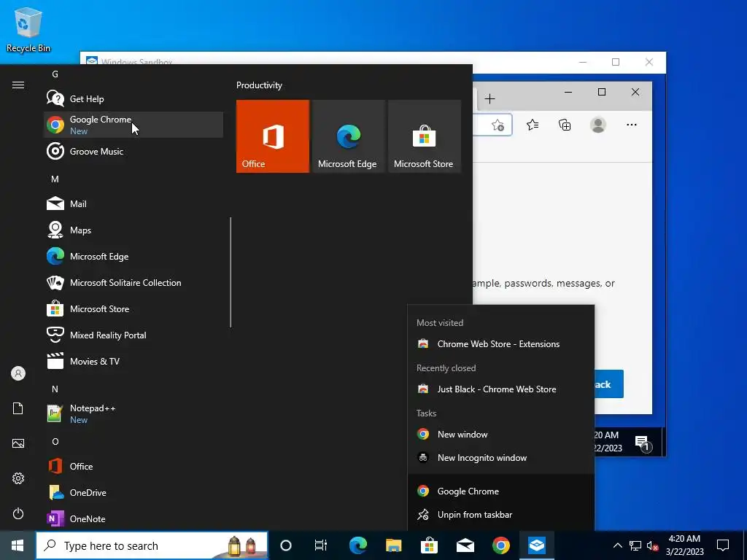Click the muted volume icon in tray

tap(653, 545)
